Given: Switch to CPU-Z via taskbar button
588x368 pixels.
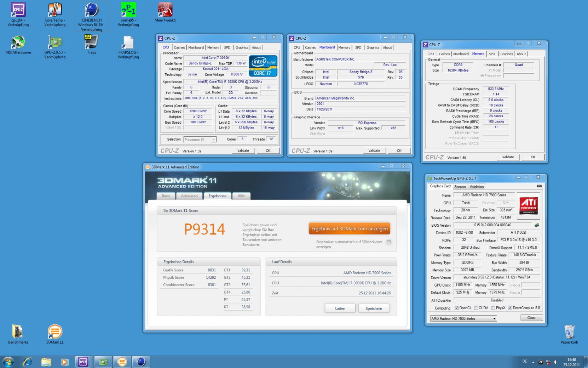Looking at the screenshot, I should [x=83, y=362].
